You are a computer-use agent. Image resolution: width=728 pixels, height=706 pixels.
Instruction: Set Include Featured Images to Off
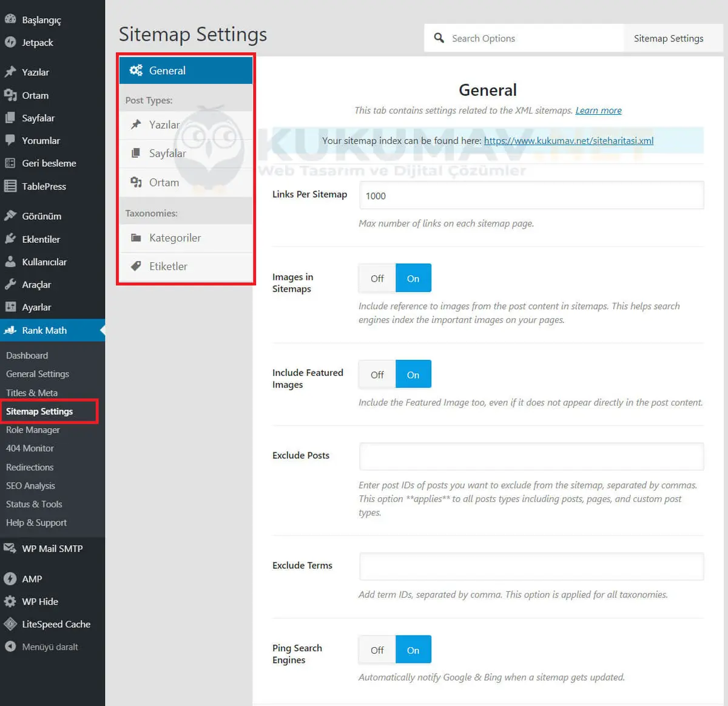377,375
